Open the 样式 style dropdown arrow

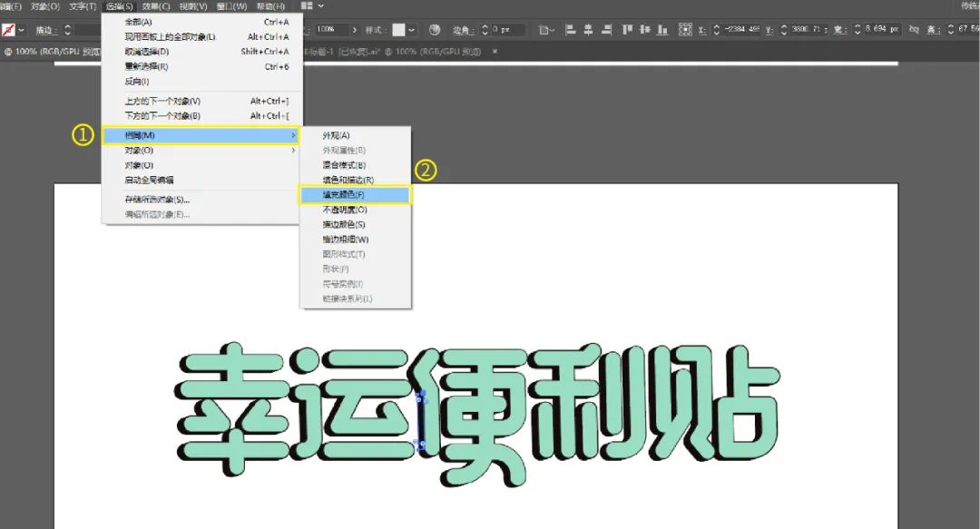pyautogui.click(x=411, y=29)
